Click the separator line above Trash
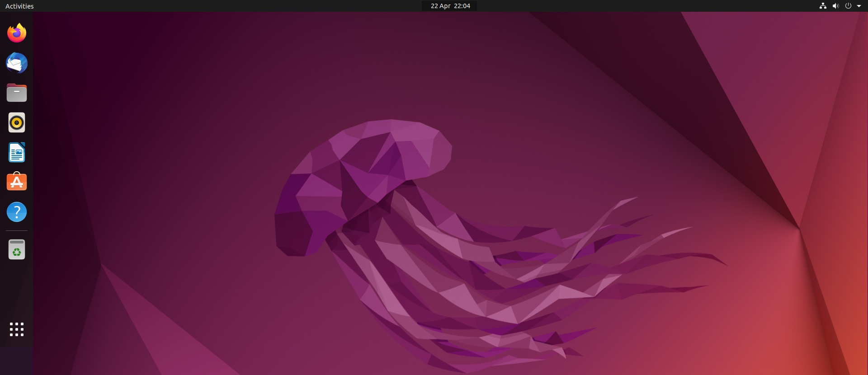The image size is (868, 375). tap(17, 230)
